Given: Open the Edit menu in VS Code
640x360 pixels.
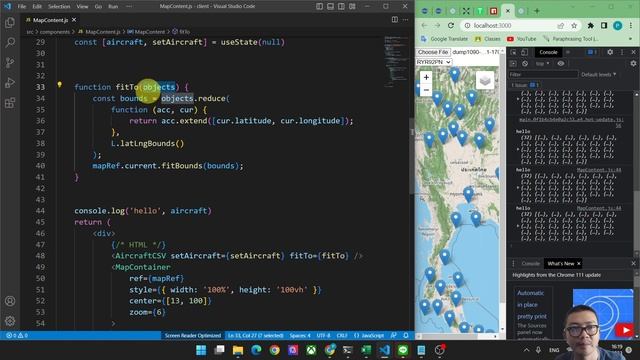Looking at the screenshot, I should pos(37,7).
